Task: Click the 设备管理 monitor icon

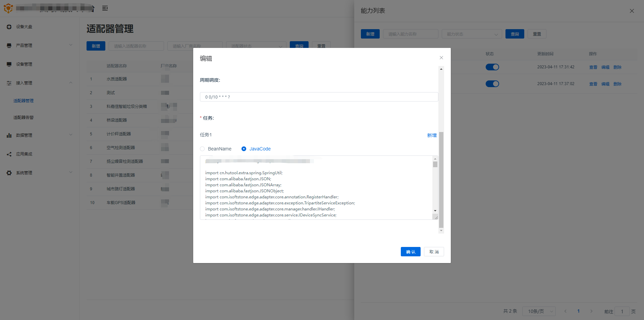Action: (x=9, y=64)
